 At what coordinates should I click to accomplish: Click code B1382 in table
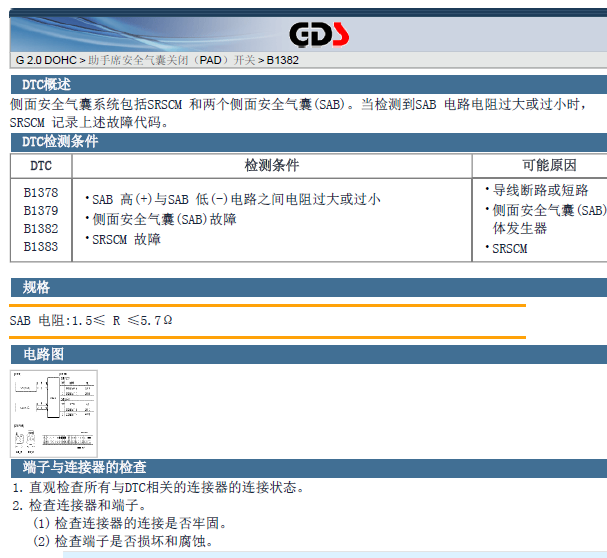pos(41,228)
